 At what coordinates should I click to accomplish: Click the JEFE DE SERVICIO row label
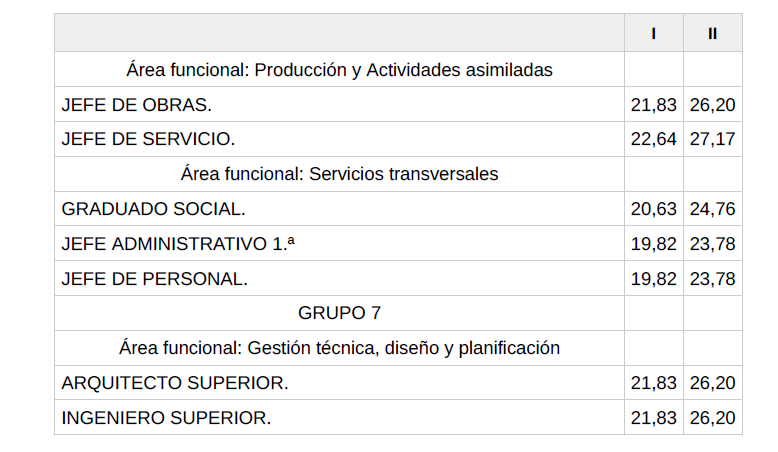click(148, 139)
